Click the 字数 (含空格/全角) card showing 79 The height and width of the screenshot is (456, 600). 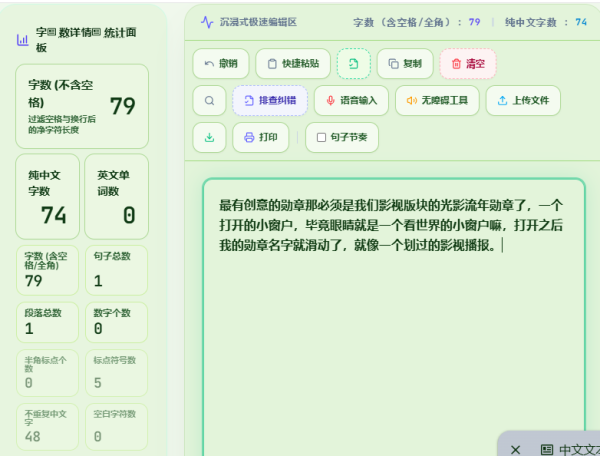47,270
